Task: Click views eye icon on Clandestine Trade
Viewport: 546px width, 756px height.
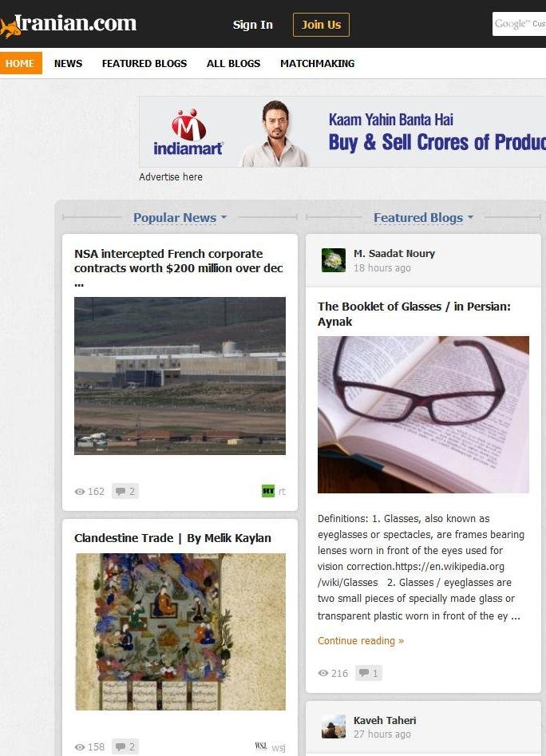Action: 80,747
